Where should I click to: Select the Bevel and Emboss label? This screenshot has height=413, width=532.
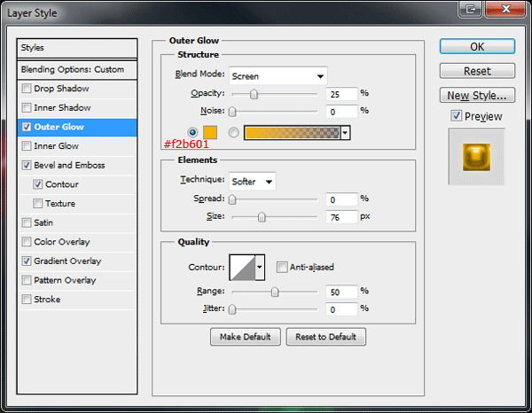click(x=69, y=165)
